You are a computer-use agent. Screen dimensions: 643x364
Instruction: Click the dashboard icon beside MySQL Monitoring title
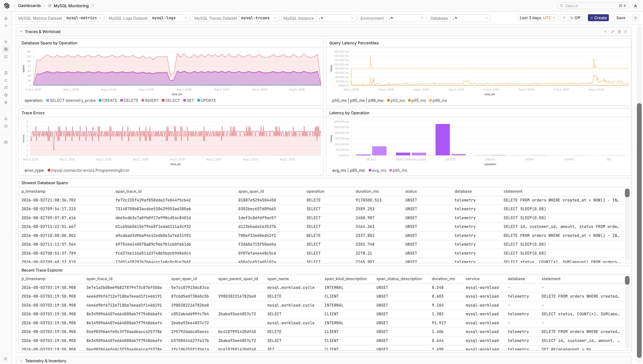50,6
